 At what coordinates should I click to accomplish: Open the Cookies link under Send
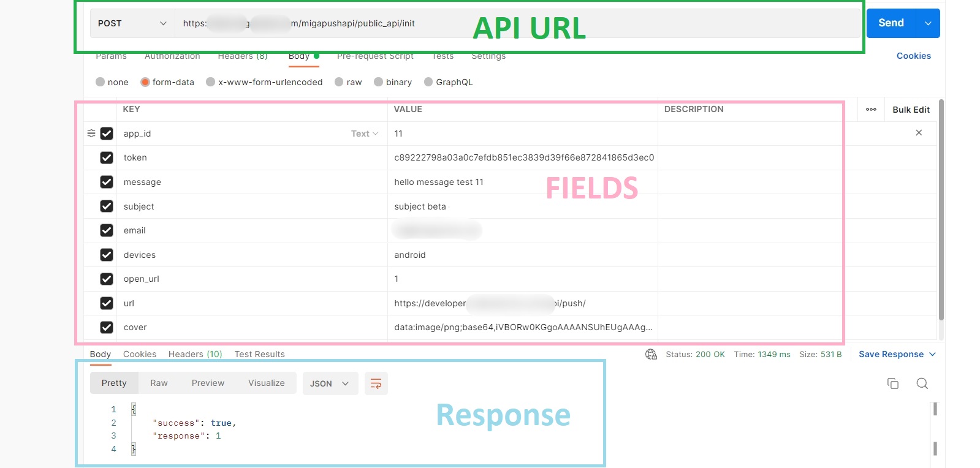(914, 56)
